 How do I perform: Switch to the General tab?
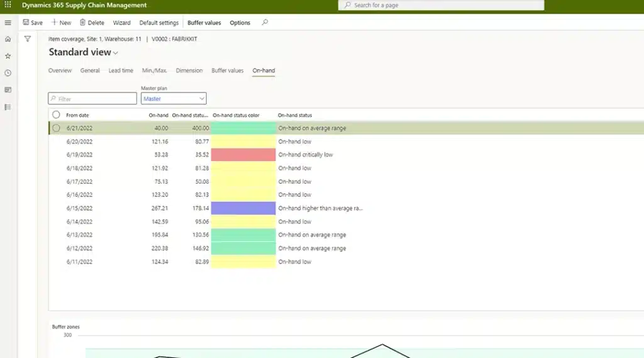(x=90, y=70)
